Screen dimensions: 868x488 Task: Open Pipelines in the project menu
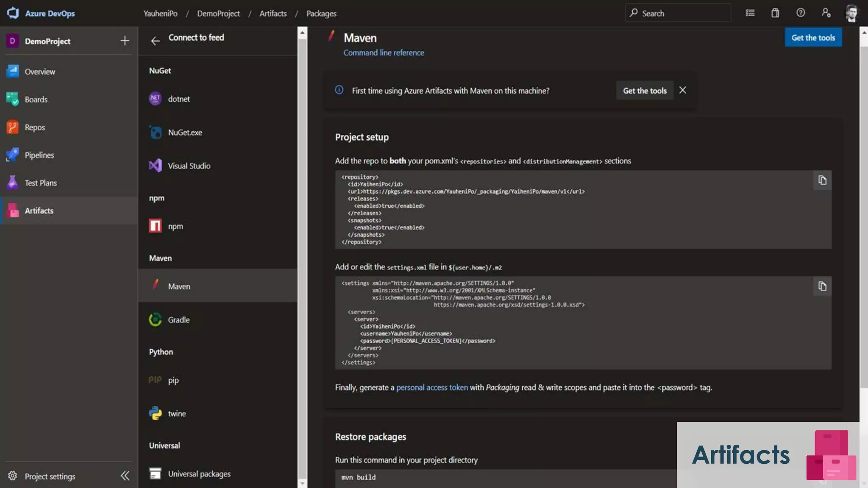[39, 155]
